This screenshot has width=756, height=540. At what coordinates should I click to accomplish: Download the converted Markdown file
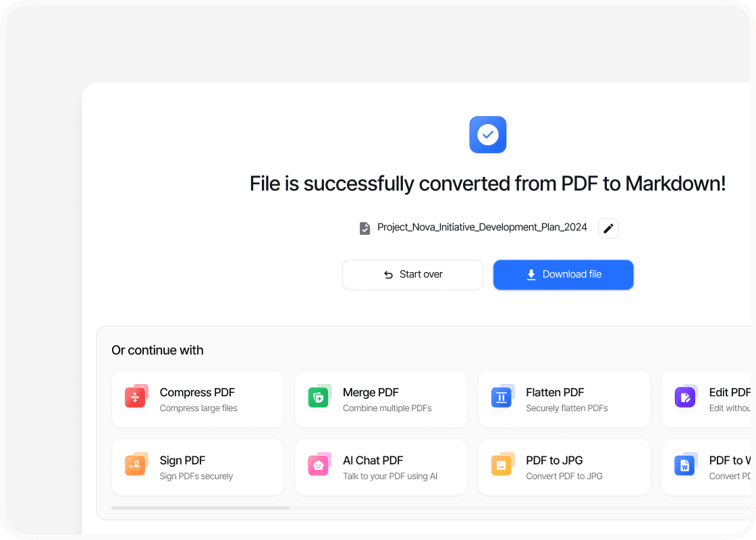(563, 275)
